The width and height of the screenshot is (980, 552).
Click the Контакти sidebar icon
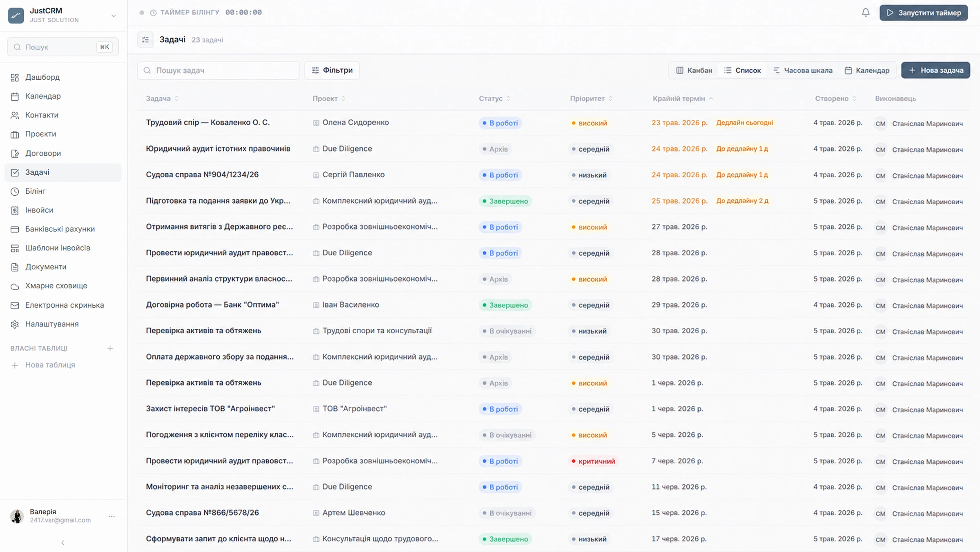[x=15, y=115]
